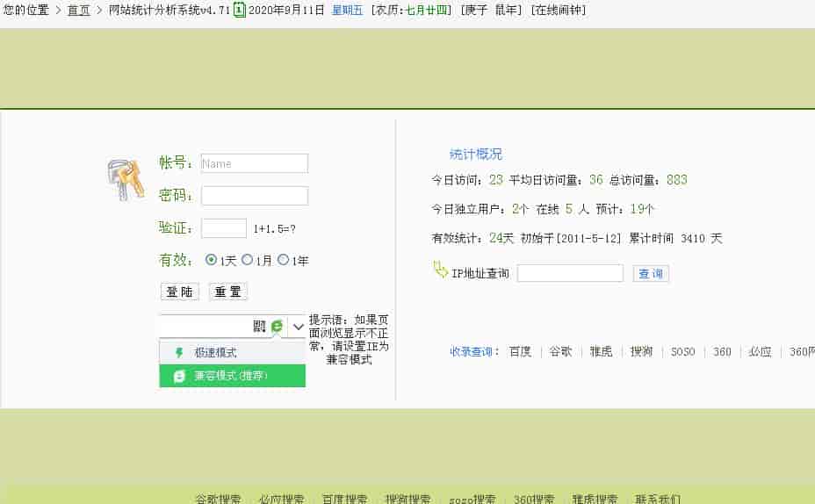Image resolution: width=815 pixels, height=504 pixels.
Task: Click the keys icon beside login form
Action: point(126,180)
